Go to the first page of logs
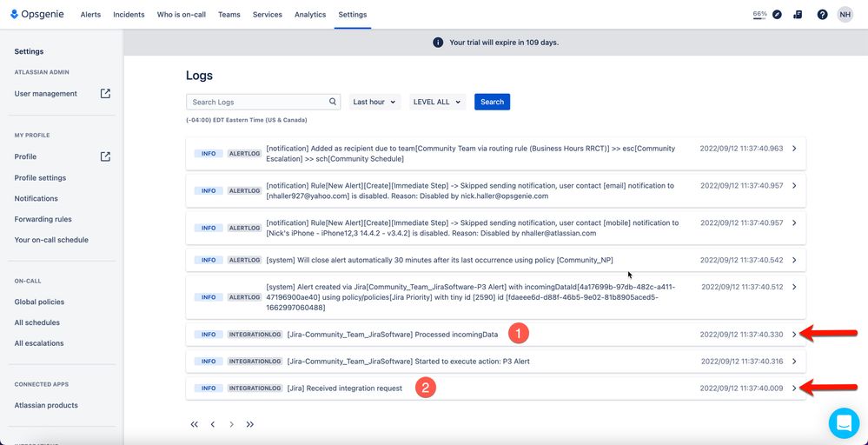 coord(194,424)
